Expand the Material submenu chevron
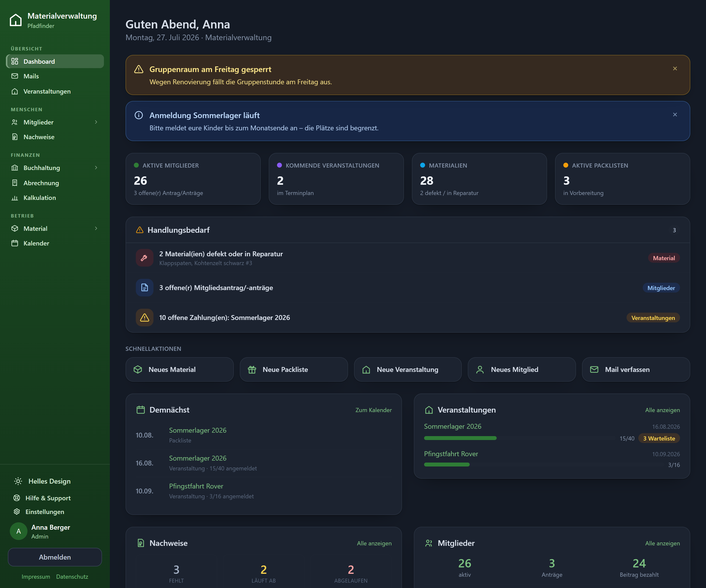 point(96,229)
